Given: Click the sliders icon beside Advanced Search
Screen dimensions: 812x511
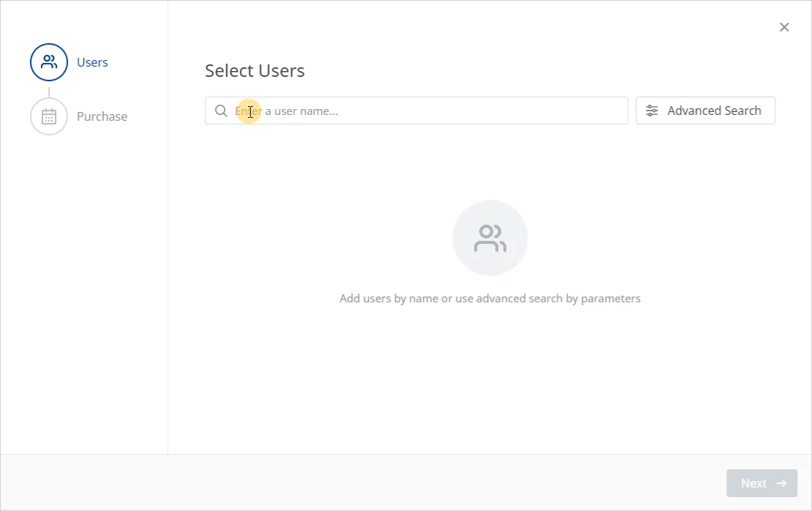Looking at the screenshot, I should coord(652,111).
